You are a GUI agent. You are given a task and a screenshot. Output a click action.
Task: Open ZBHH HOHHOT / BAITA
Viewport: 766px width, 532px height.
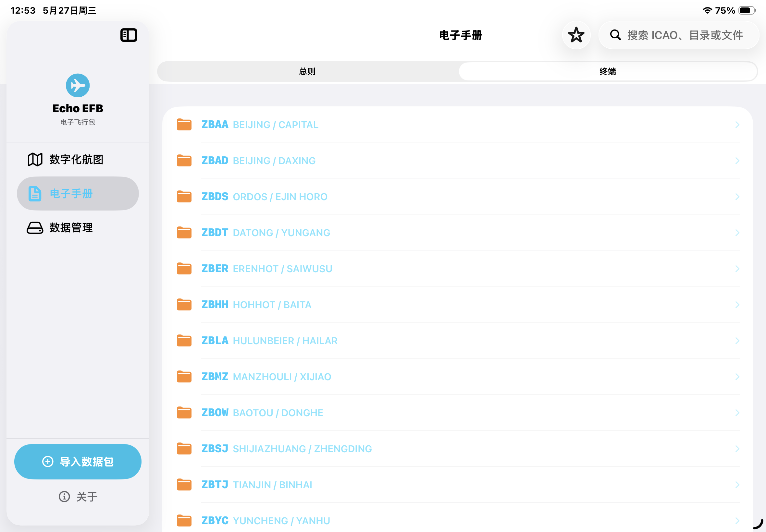[458, 305]
